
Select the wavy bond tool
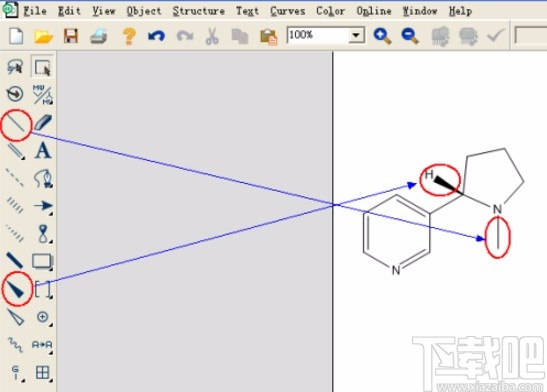[x=15, y=345]
